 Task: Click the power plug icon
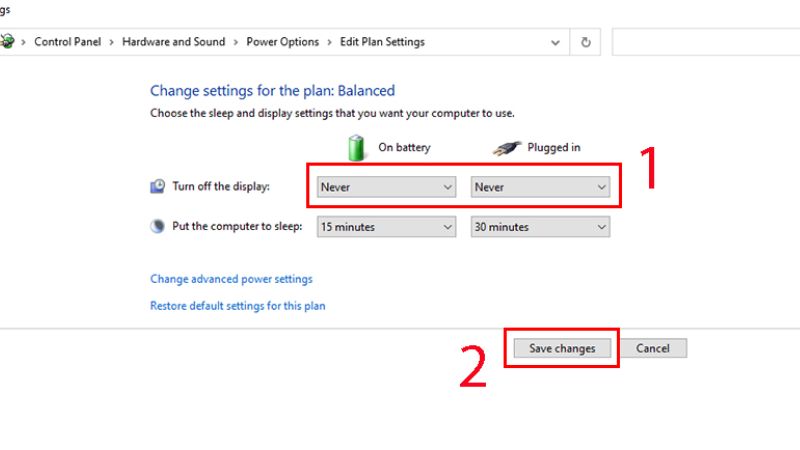coord(507,147)
